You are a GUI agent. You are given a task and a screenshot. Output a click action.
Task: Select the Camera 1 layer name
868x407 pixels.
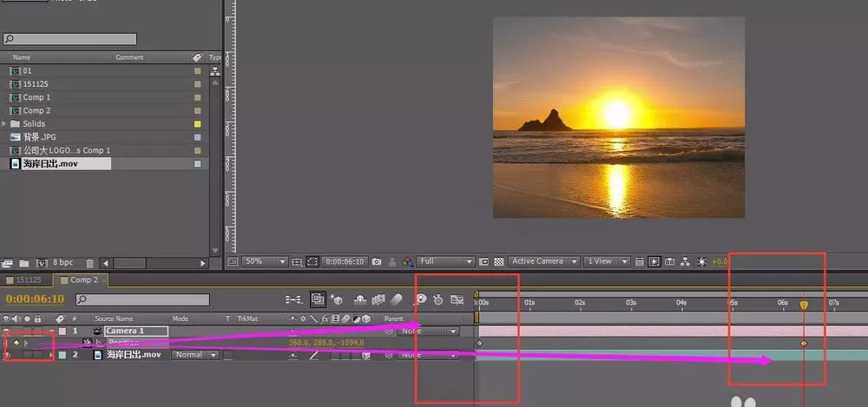(137, 332)
